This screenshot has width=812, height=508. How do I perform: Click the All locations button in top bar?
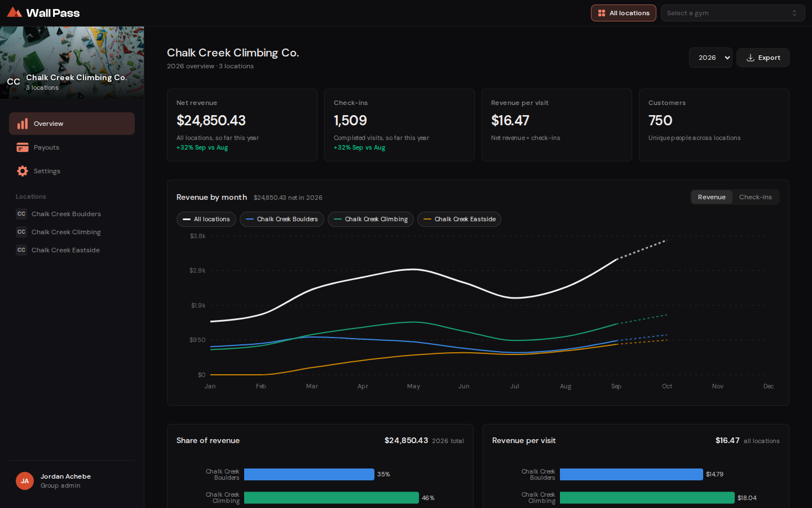click(624, 13)
